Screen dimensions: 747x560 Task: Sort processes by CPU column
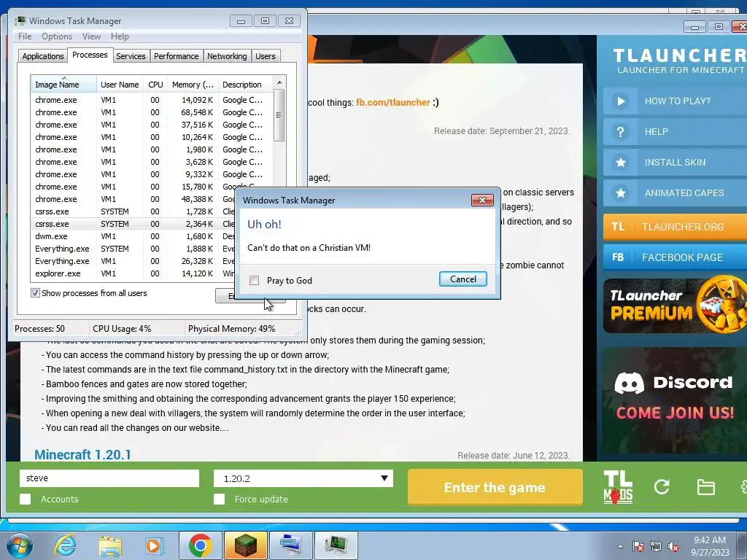click(155, 85)
